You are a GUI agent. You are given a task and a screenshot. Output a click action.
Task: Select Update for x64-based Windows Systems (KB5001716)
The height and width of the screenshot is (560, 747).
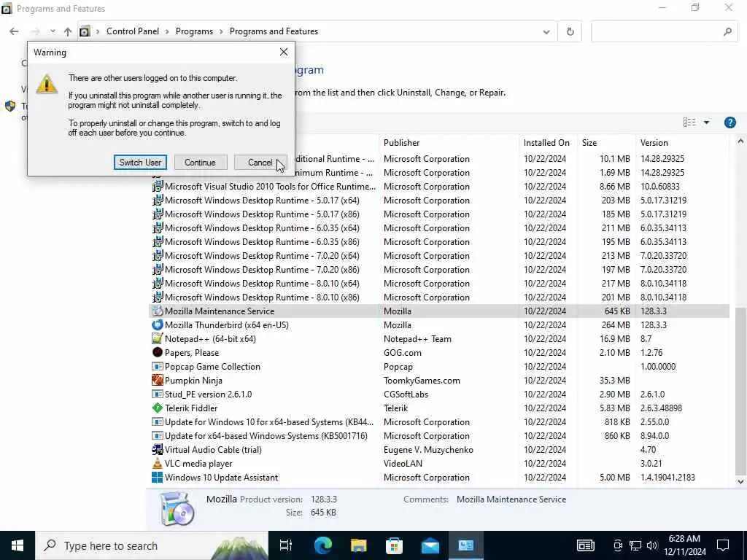pos(266,436)
